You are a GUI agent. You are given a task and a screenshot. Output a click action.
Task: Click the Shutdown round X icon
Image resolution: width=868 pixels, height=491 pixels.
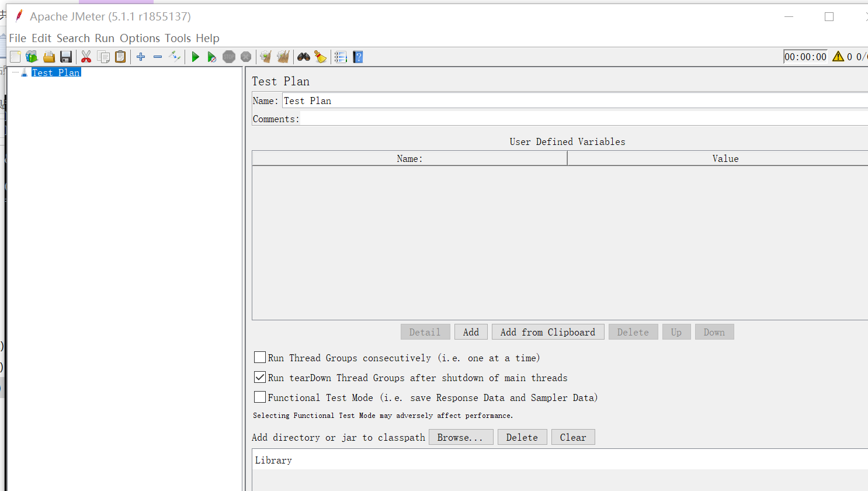click(246, 57)
